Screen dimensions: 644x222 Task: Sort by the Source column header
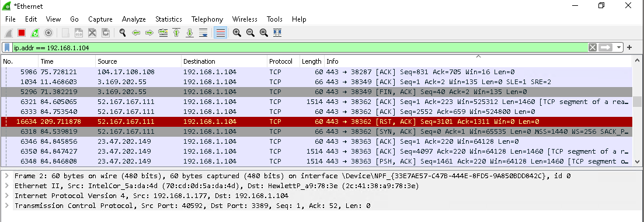138,61
